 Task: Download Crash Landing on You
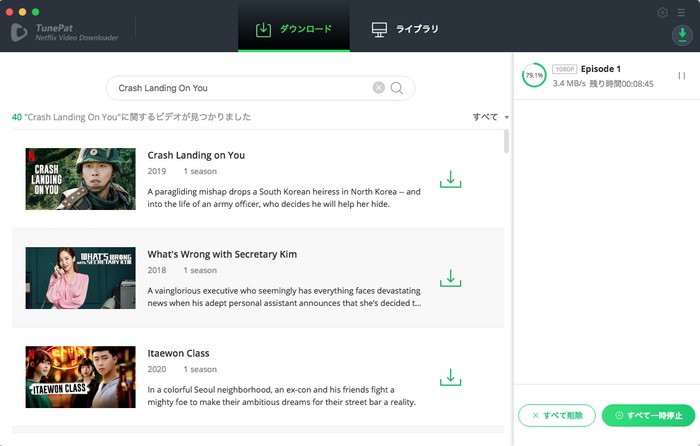tap(450, 179)
